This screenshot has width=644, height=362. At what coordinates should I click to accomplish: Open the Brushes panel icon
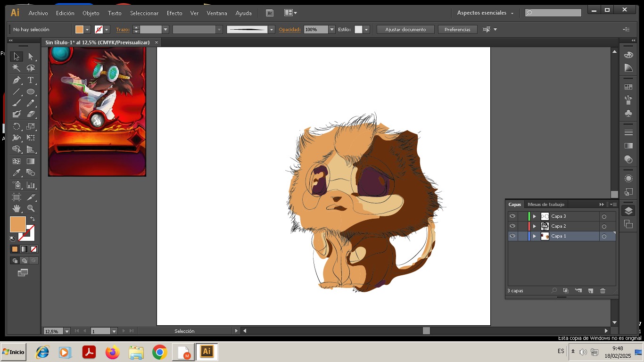click(628, 100)
